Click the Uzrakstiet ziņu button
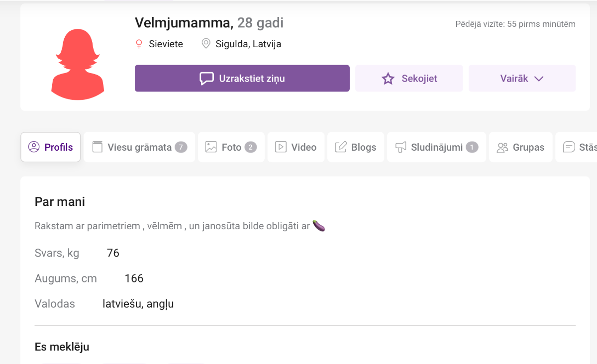 pyautogui.click(x=242, y=79)
